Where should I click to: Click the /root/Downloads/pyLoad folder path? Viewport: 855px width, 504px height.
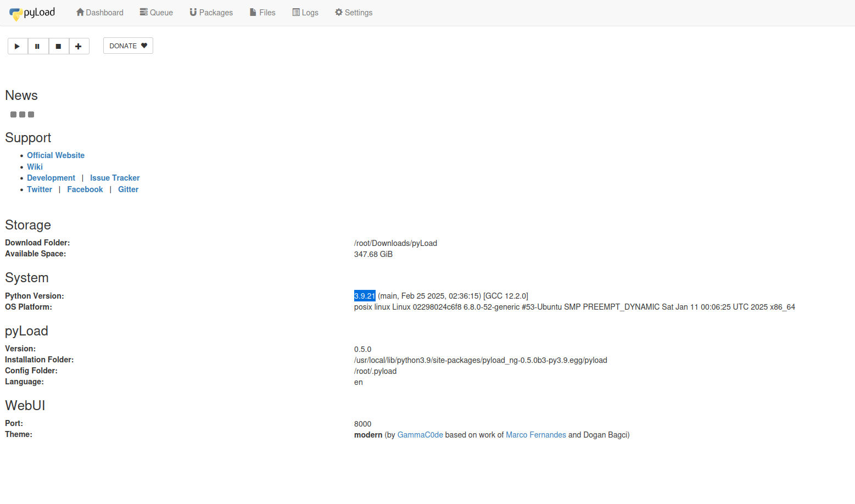click(x=395, y=243)
